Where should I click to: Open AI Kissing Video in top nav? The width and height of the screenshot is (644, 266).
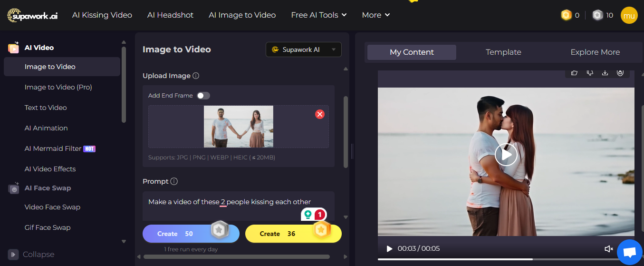point(102,15)
